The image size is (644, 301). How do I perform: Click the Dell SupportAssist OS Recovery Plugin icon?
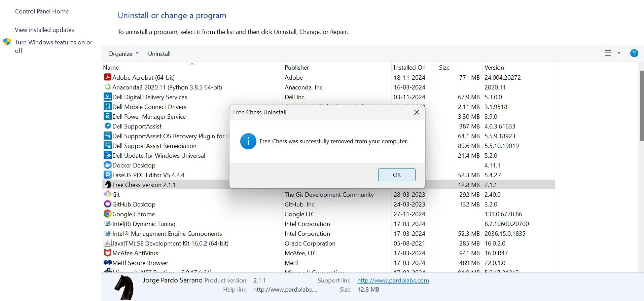pos(107,136)
